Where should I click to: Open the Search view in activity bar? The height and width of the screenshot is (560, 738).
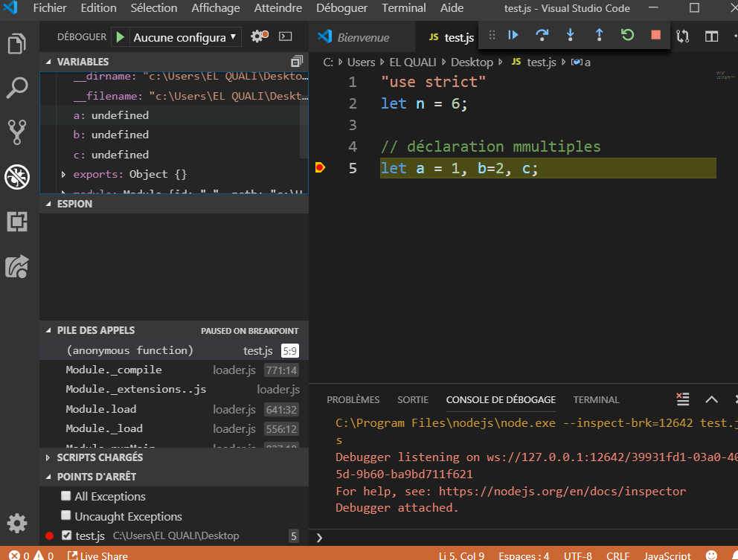click(x=17, y=88)
